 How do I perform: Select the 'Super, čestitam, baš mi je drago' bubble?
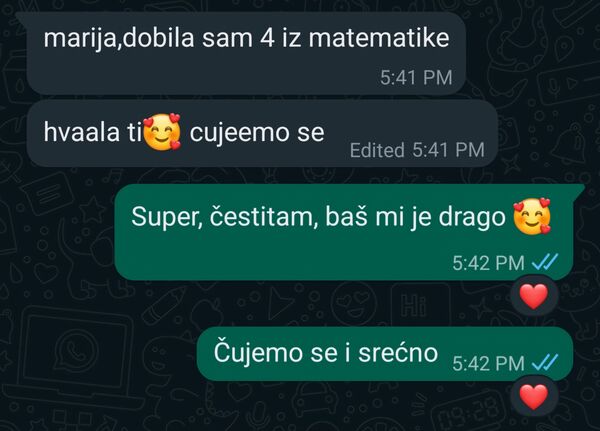tap(349, 232)
